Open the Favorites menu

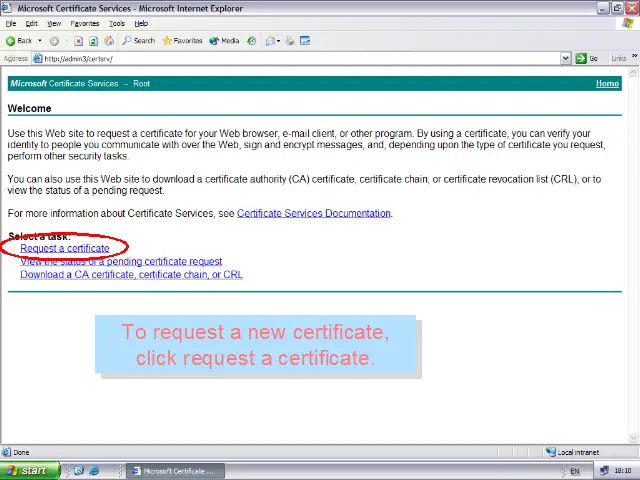click(84, 24)
